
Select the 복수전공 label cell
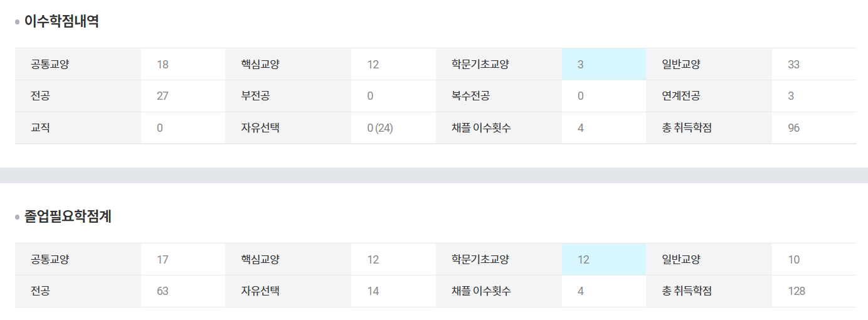coord(470,96)
